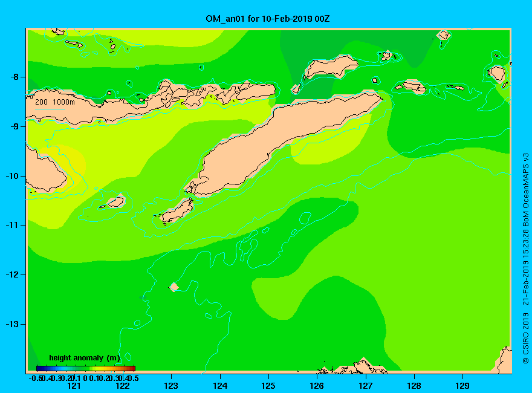The image size is (532, 393).
Task: Click the latitude label "-11"
Action: (12, 225)
